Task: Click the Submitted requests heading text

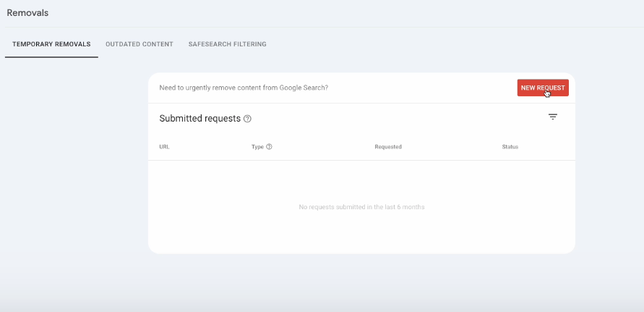Action: click(199, 119)
